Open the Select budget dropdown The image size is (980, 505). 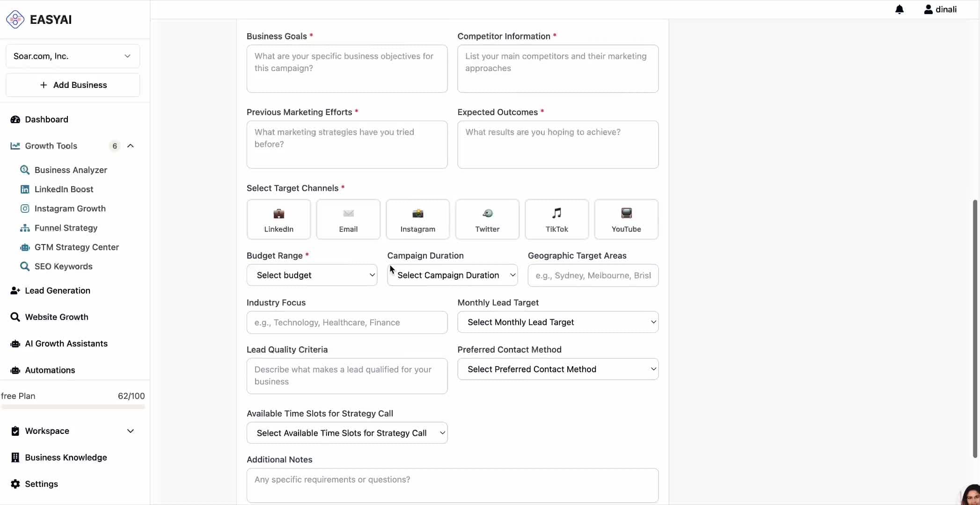click(312, 275)
